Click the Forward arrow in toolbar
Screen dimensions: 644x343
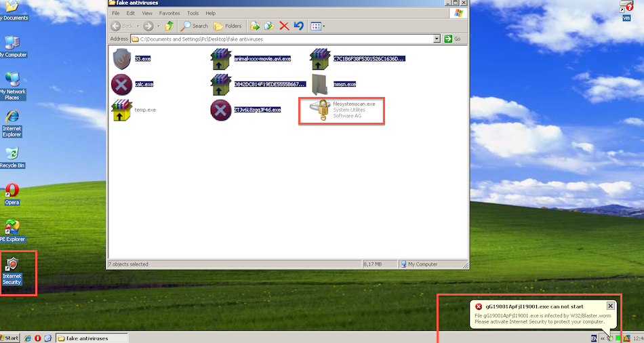(148, 26)
